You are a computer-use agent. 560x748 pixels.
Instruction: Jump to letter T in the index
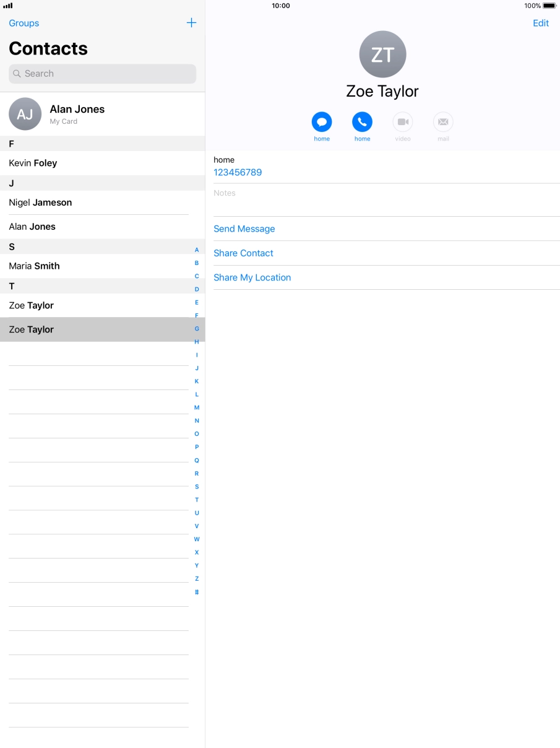point(196,499)
